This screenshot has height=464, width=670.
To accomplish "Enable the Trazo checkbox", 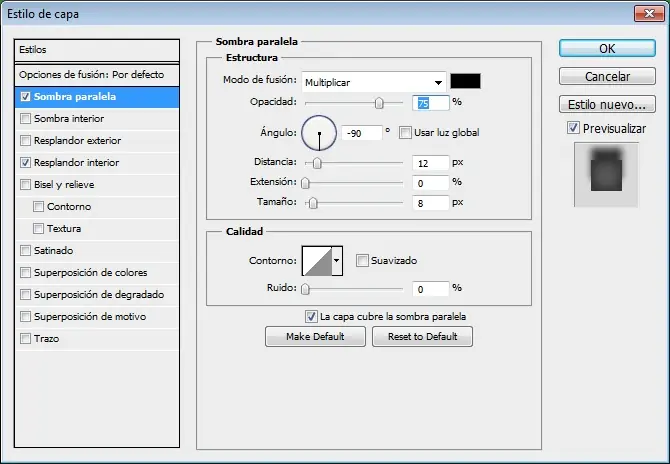I will 26,338.
